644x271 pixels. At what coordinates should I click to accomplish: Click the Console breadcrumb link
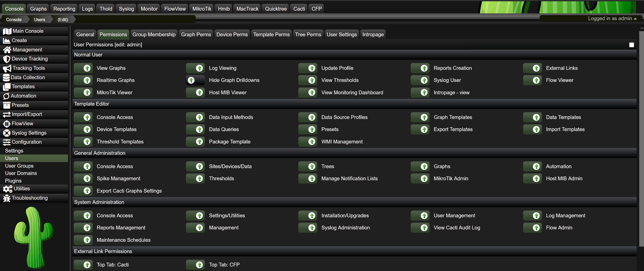[14, 20]
